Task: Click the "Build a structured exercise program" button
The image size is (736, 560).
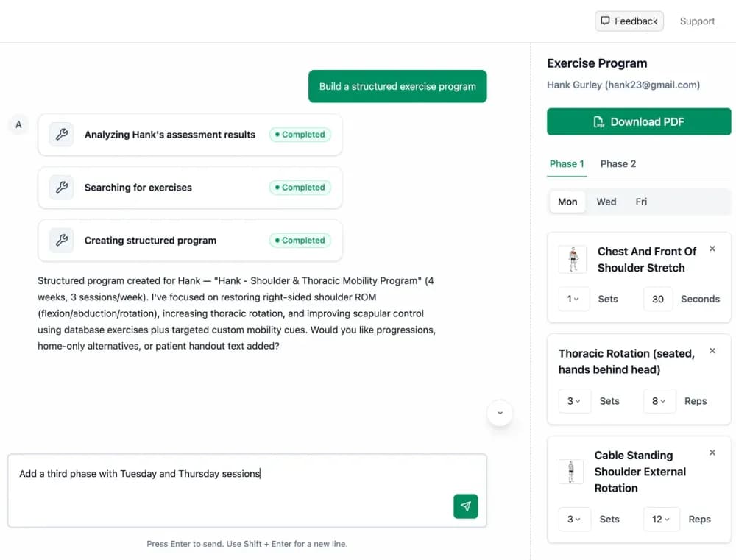Action: (x=397, y=86)
